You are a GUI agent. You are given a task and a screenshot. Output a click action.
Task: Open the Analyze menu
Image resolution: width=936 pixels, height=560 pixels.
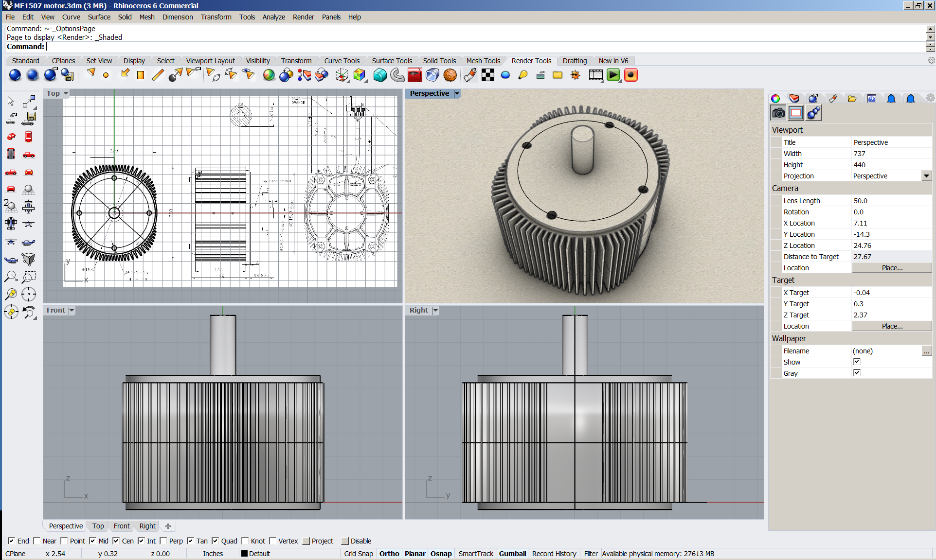(x=274, y=17)
